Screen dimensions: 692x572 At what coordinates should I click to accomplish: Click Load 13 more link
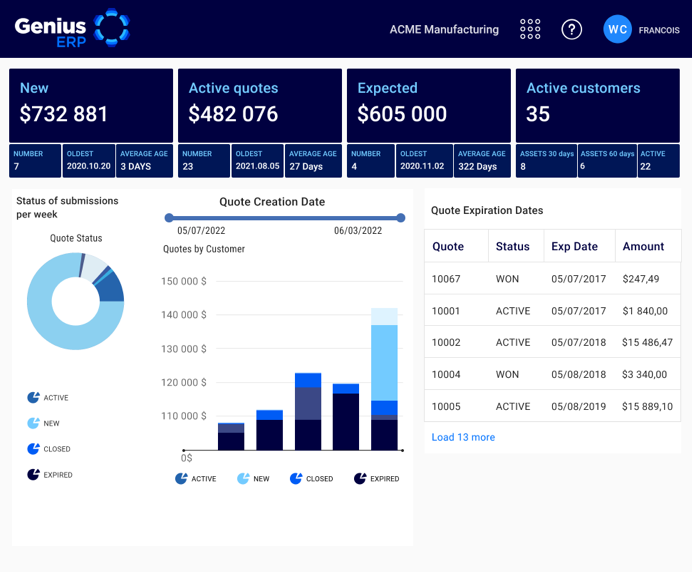coord(463,437)
